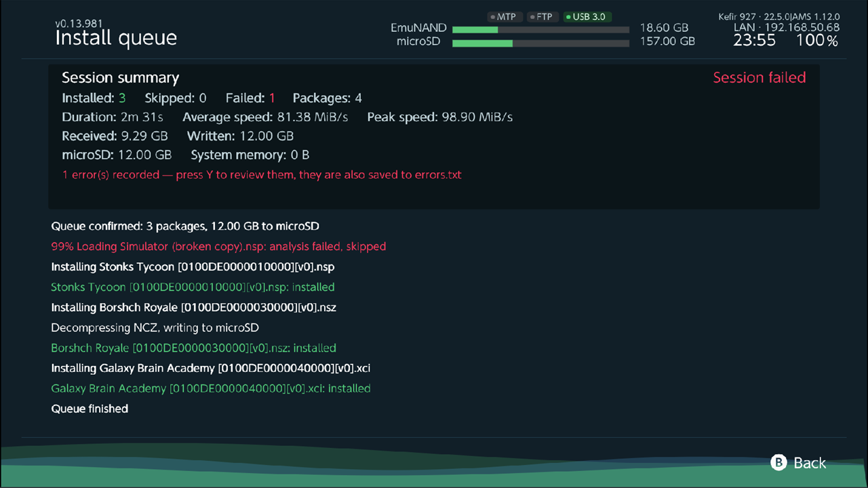Viewport: 868px width, 488px height.
Task: Click the Queue confirmed log line
Action: point(185,226)
